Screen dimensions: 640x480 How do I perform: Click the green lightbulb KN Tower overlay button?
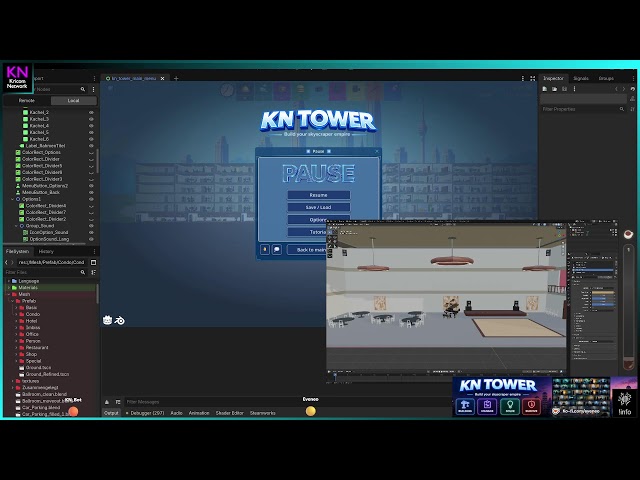point(509,406)
